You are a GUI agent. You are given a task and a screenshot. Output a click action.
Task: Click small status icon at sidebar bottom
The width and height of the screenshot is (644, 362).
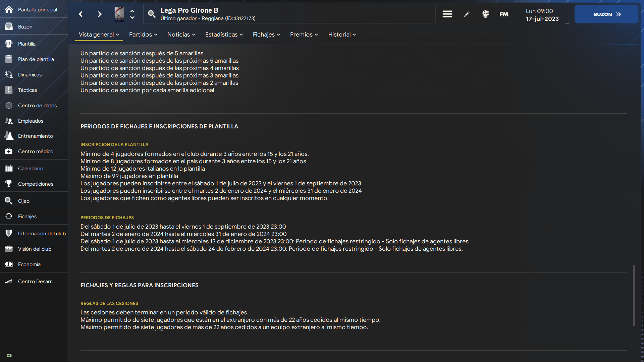pos(9,355)
